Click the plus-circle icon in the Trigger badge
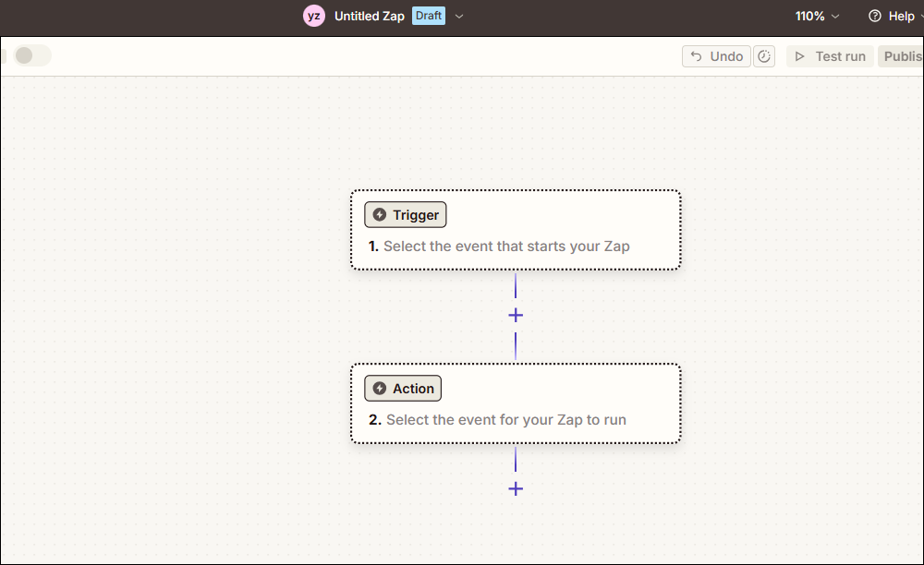Image resolution: width=924 pixels, height=565 pixels. click(381, 214)
